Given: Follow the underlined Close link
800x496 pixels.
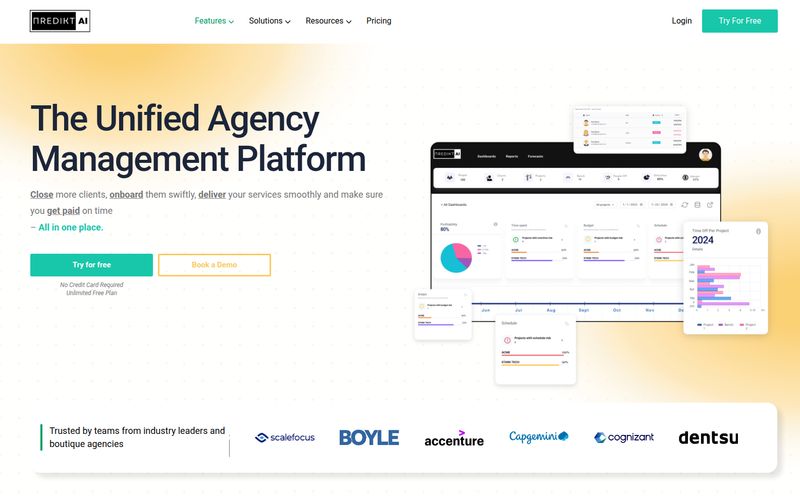Looking at the screenshot, I should click(41, 194).
